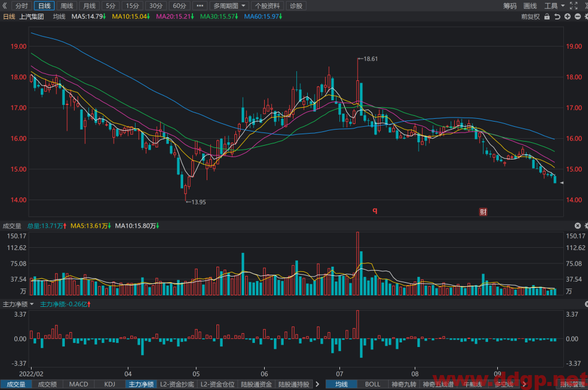Select the L2-资金仓位 tab

point(218,384)
